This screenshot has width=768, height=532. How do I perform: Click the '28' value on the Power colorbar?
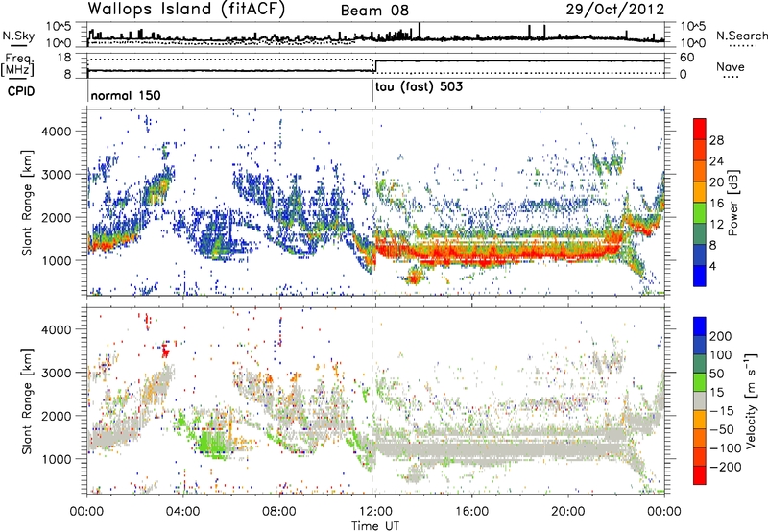pos(716,140)
